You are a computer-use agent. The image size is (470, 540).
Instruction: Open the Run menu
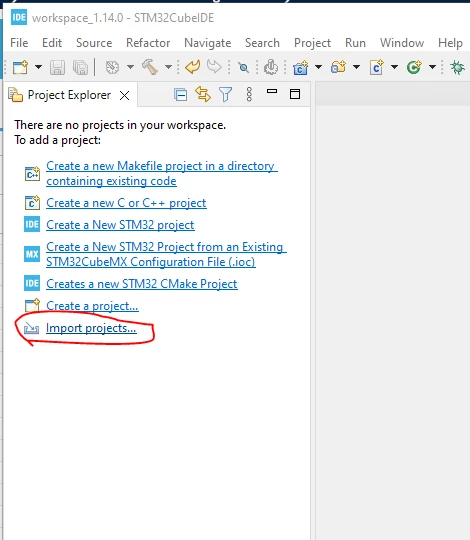(x=355, y=43)
